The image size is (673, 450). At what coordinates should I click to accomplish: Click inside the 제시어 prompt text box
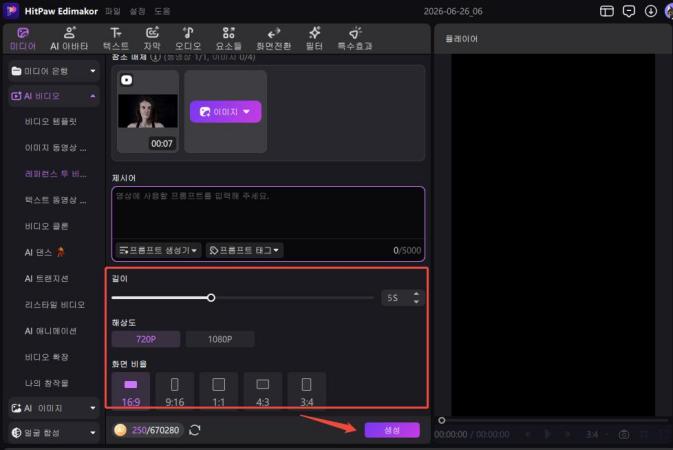(268, 213)
